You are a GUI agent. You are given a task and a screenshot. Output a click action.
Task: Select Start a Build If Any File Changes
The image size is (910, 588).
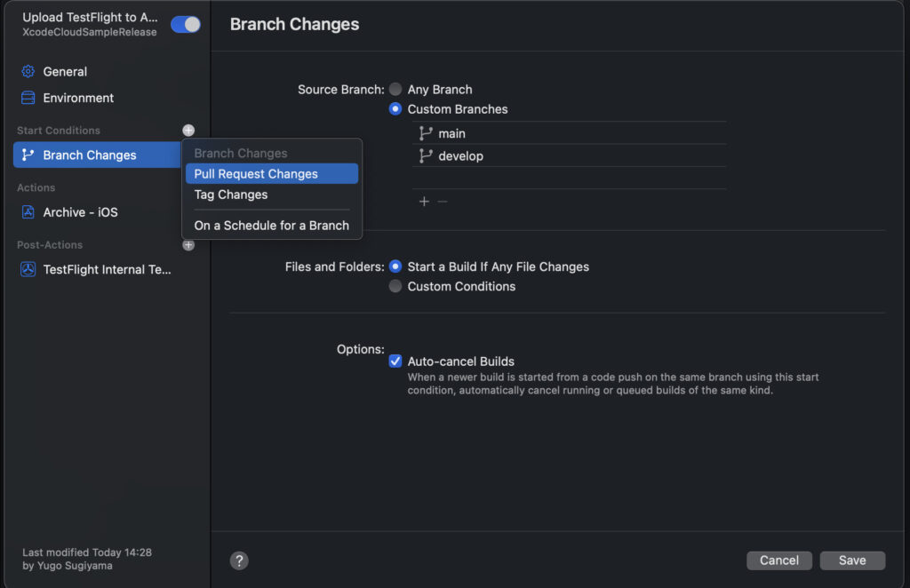pyautogui.click(x=395, y=266)
